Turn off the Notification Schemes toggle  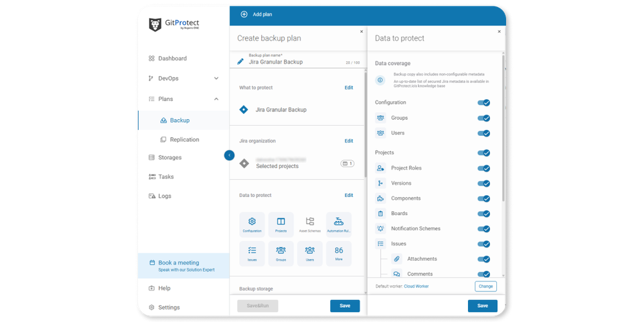click(484, 229)
